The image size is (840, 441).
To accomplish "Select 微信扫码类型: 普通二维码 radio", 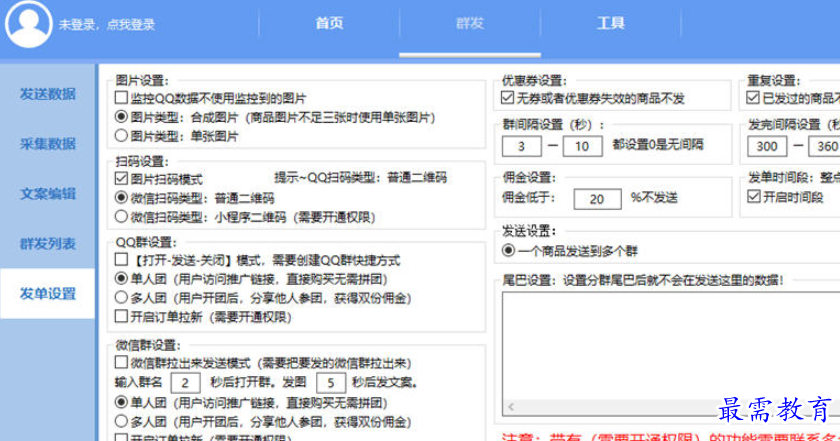I will pos(121,198).
